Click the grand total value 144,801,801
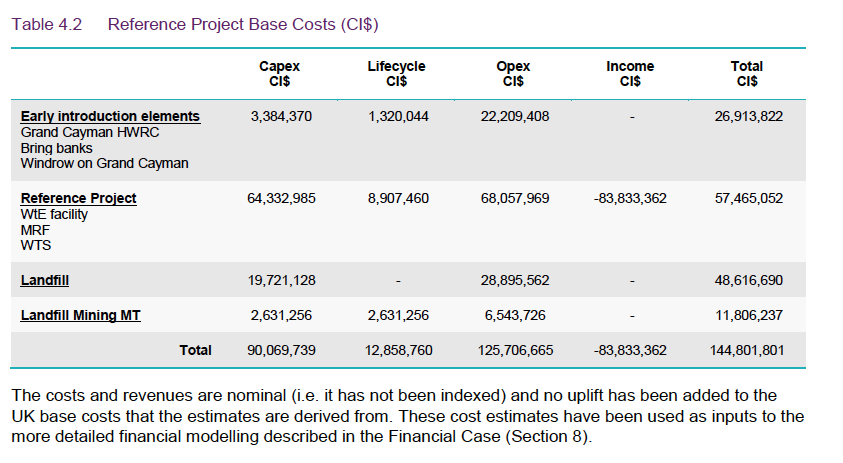843x463 pixels. [x=749, y=350]
